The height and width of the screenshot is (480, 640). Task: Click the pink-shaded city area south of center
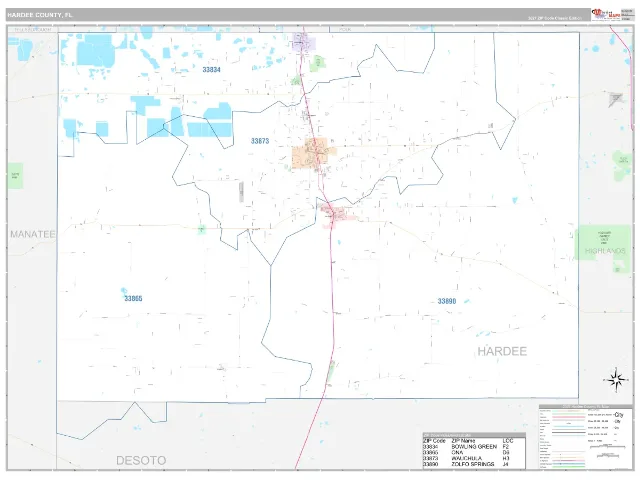tap(335, 214)
